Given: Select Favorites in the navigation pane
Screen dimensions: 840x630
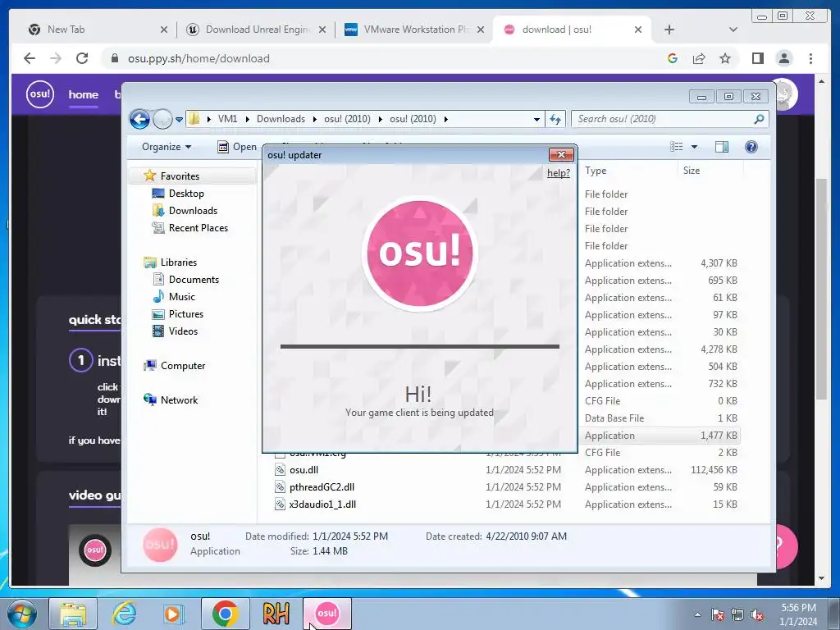Looking at the screenshot, I should pos(180,176).
